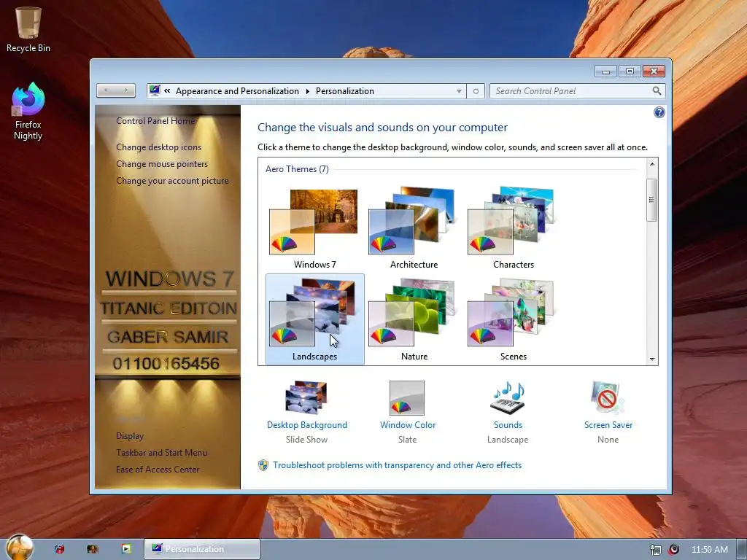Screen dimensions: 747x560
Task: Open the Screen Saver icon
Action: pos(608,397)
